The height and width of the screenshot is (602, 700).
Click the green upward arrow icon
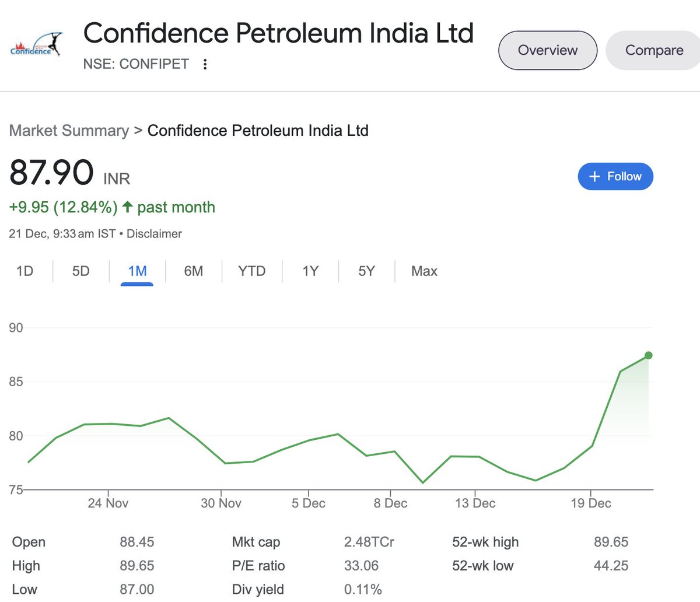click(127, 207)
